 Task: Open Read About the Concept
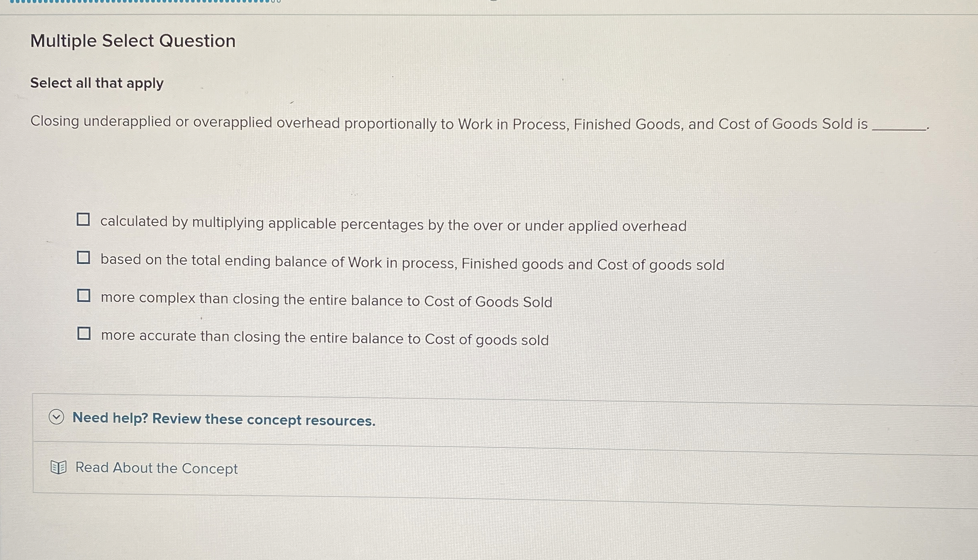tap(156, 468)
